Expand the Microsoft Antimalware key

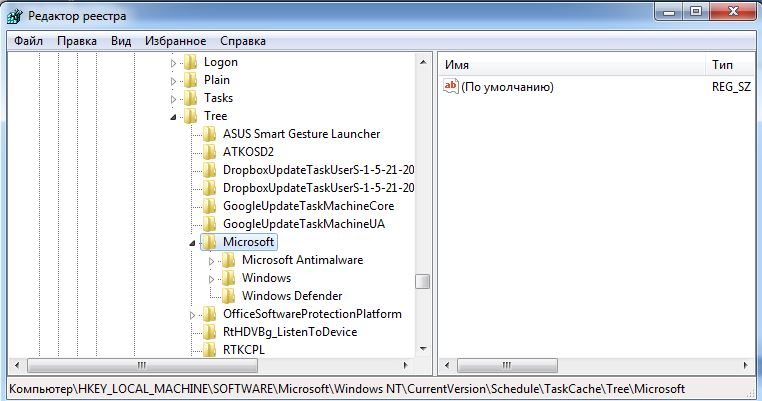click(x=211, y=261)
